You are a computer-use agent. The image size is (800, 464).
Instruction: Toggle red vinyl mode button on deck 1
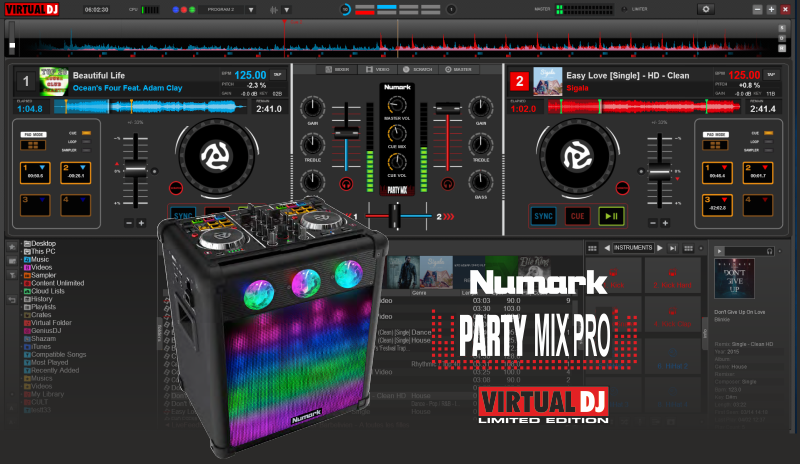click(x=176, y=187)
